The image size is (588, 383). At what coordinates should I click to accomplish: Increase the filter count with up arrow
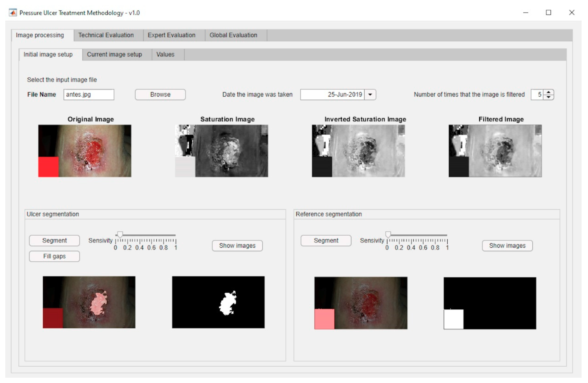pos(549,92)
